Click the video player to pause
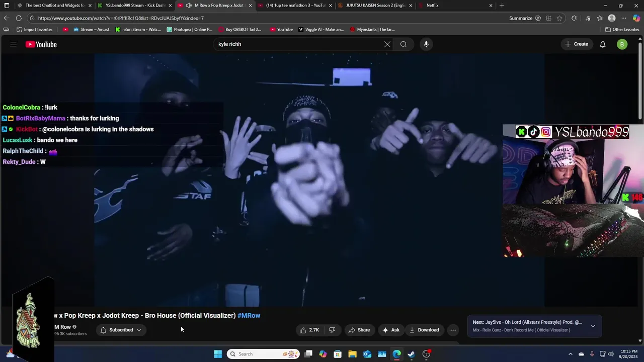The height and width of the screenshot is (362, 644). [319, 180]
